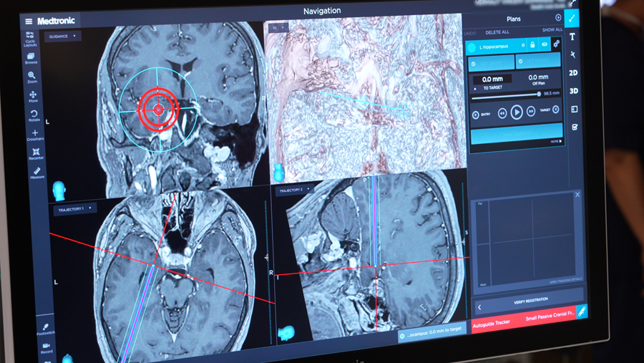Click the rewind playback button
This screenshot has height=363, width=644.
tap(502, 113)
